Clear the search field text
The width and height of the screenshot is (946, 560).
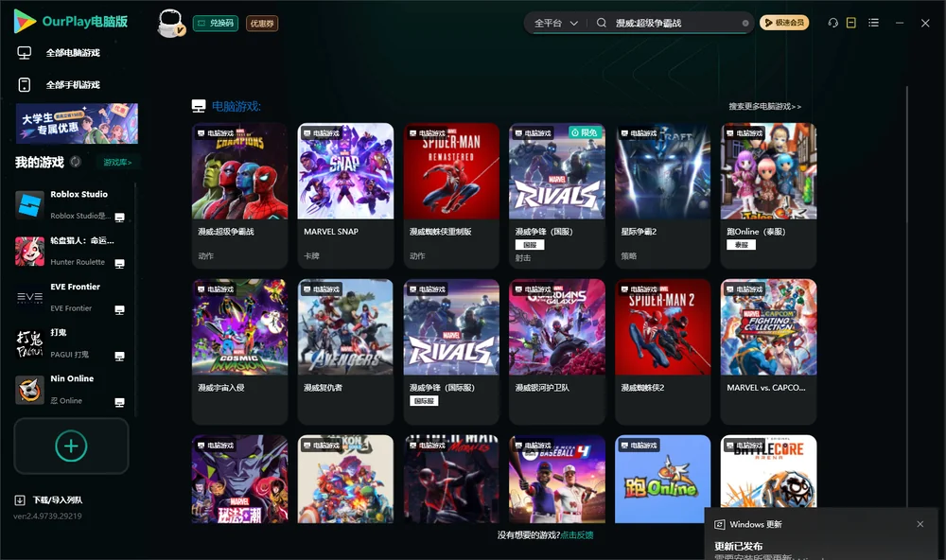point(745,23)
